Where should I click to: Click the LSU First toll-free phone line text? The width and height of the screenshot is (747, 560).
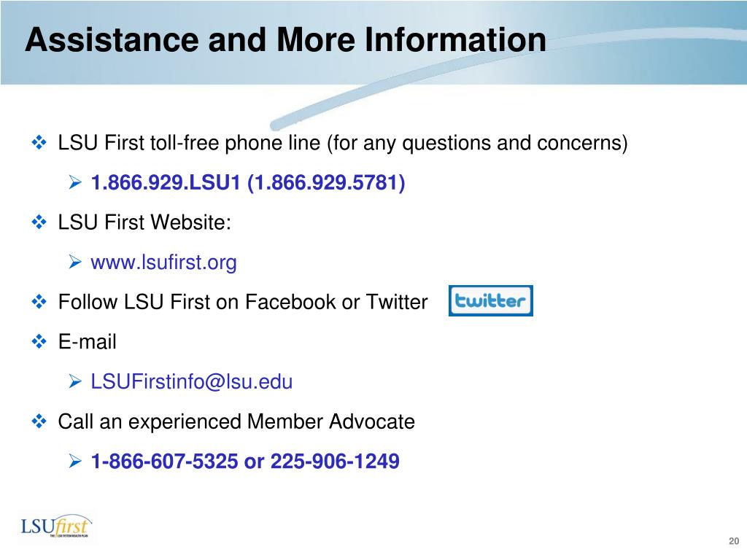(189, 143)
